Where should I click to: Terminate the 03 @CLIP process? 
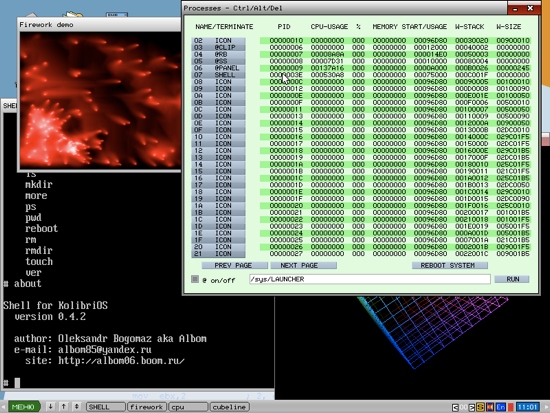point(218,47)
